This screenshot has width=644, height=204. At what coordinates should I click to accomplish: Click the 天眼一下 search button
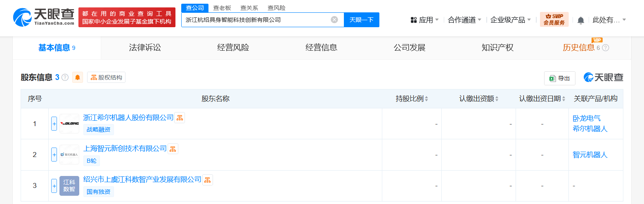coord(361,20)
